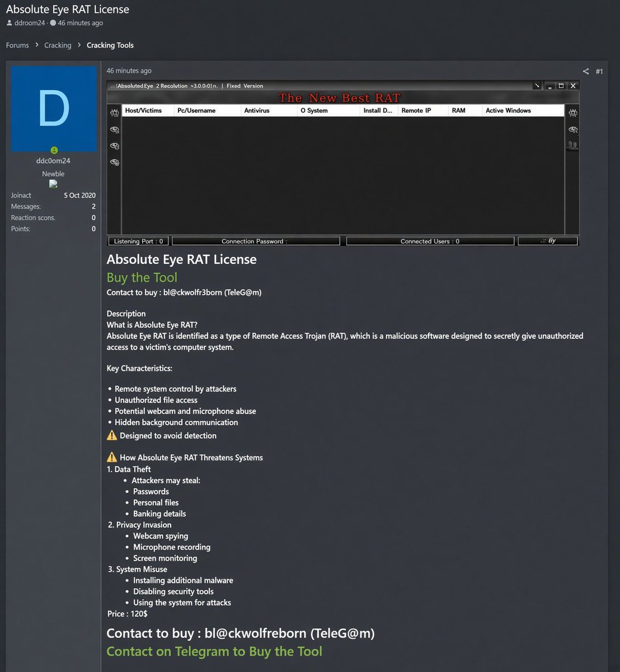Click the Newbie user title
The image size is (620, 672).
pos(53,174)
